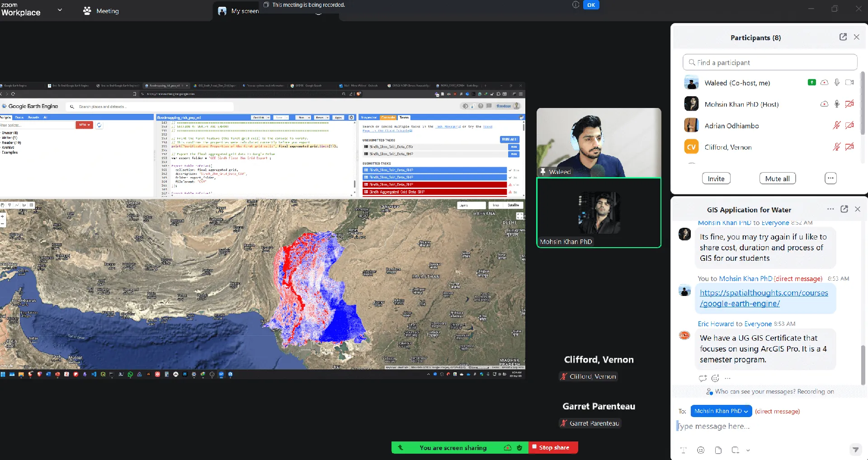
Task: Click the reply icon under Eric Howard's message
Action: click(x=703, y=378)
